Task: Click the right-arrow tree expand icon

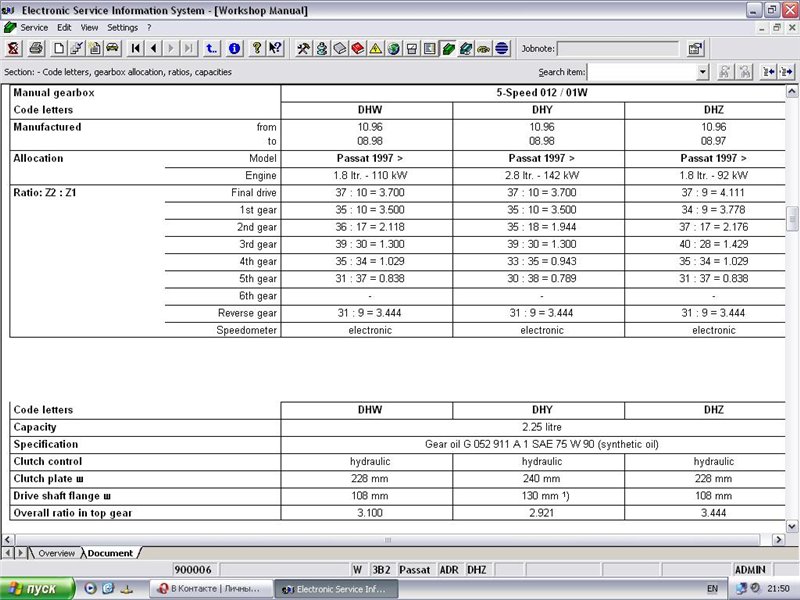Action: 787,72
